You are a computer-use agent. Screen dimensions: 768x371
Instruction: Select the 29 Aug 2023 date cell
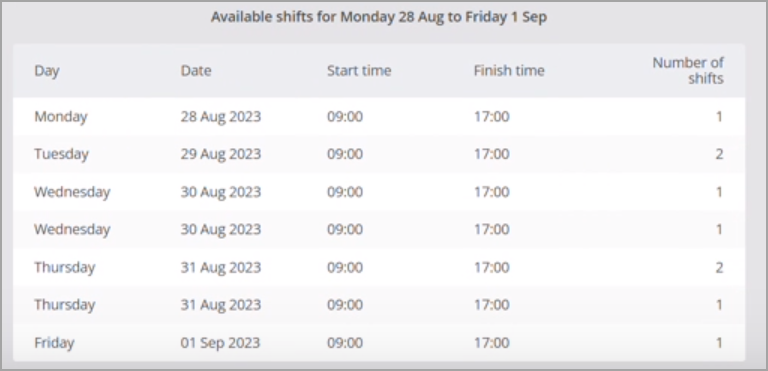click(220, 154)
